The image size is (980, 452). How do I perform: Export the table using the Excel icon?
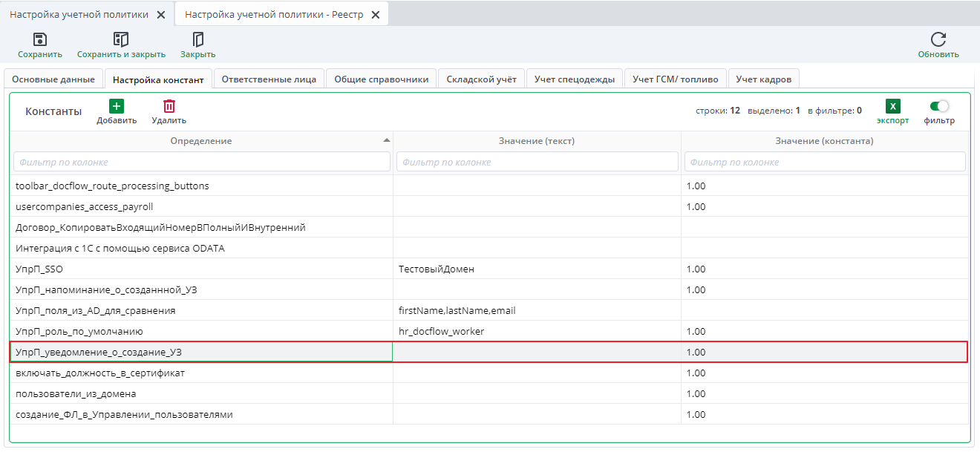point(893,106)
